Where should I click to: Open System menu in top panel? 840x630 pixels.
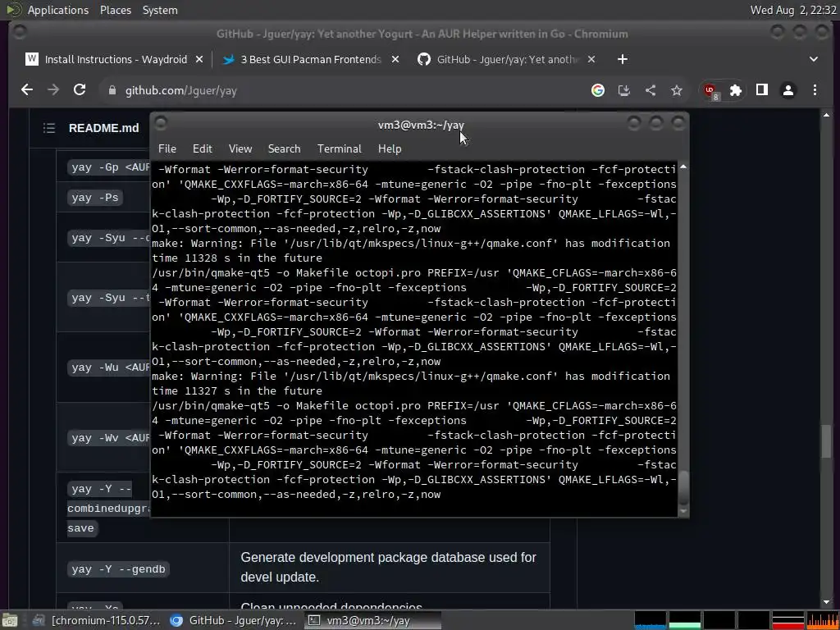tap(160, 10)
